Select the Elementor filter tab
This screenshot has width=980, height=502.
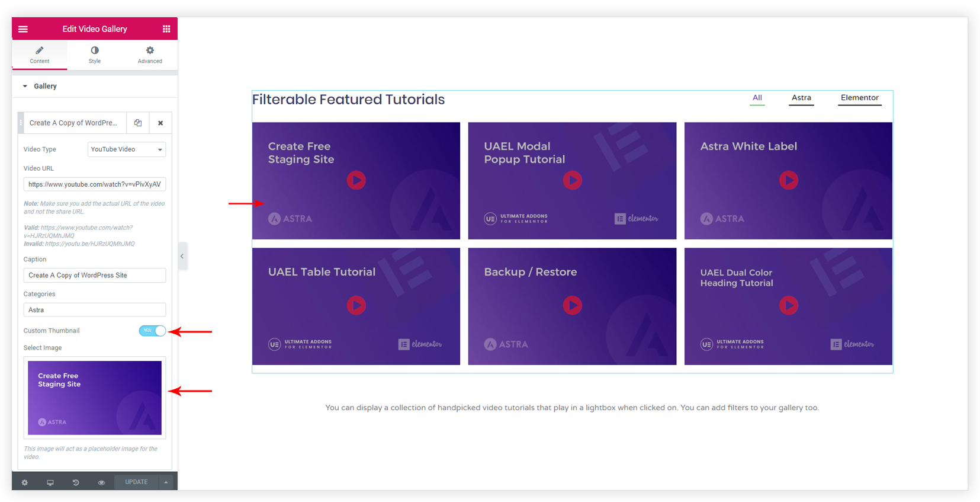click(860, 98)
